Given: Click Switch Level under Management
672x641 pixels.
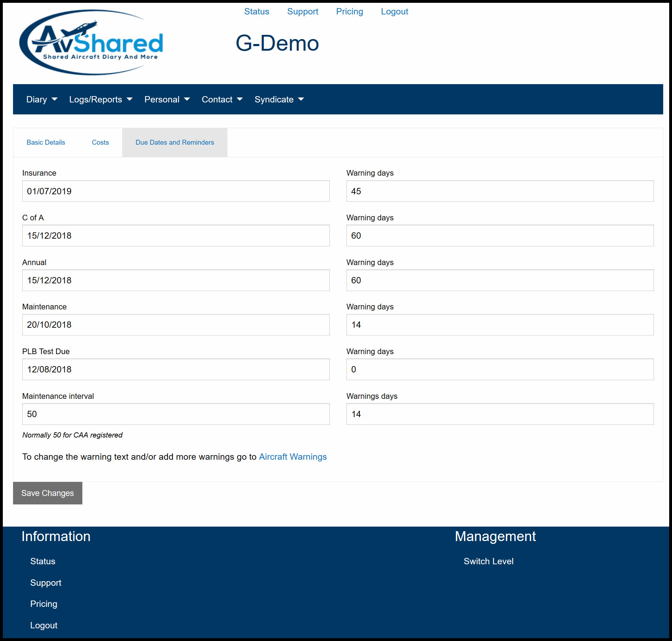Looking at the screenshot, I should click(x=488, y=561).
